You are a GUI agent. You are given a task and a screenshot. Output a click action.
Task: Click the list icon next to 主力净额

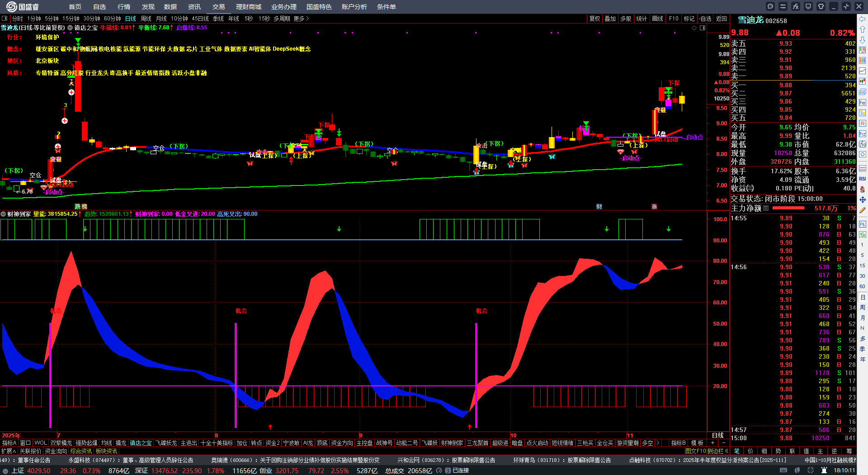pos(766,208)
